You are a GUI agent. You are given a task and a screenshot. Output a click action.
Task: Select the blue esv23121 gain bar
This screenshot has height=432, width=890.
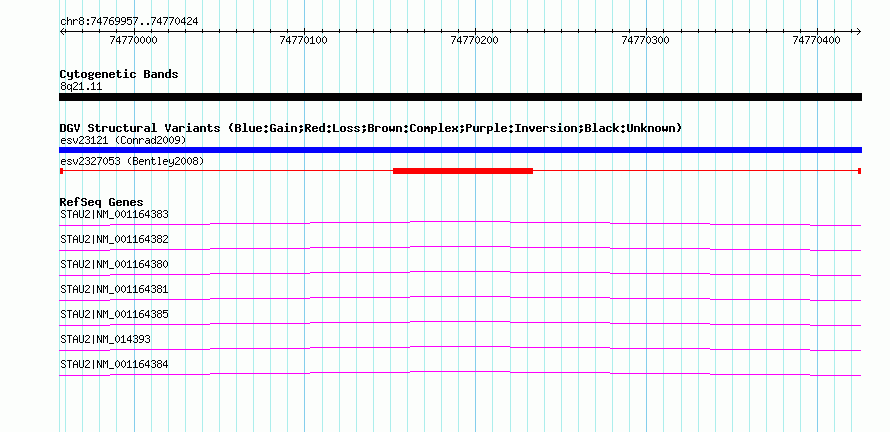pos(460,150)
